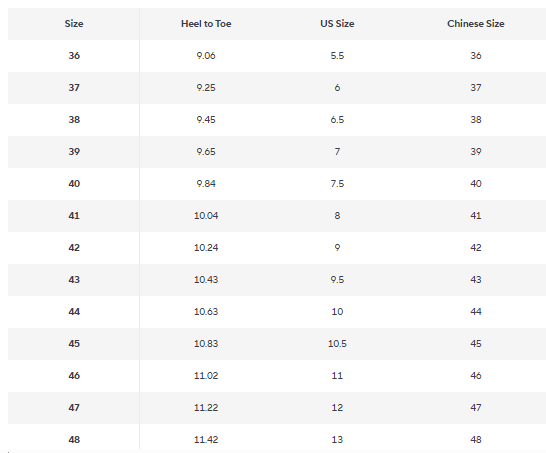Click Chinese size value 43
Viewport: 546px width, 453px height.
(476, 280)
